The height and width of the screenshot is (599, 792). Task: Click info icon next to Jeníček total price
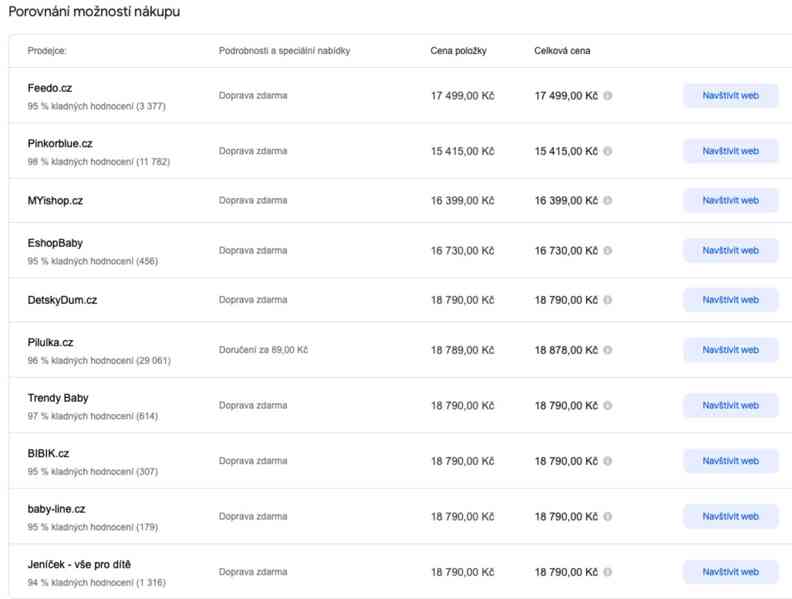[x=608, y=572]
